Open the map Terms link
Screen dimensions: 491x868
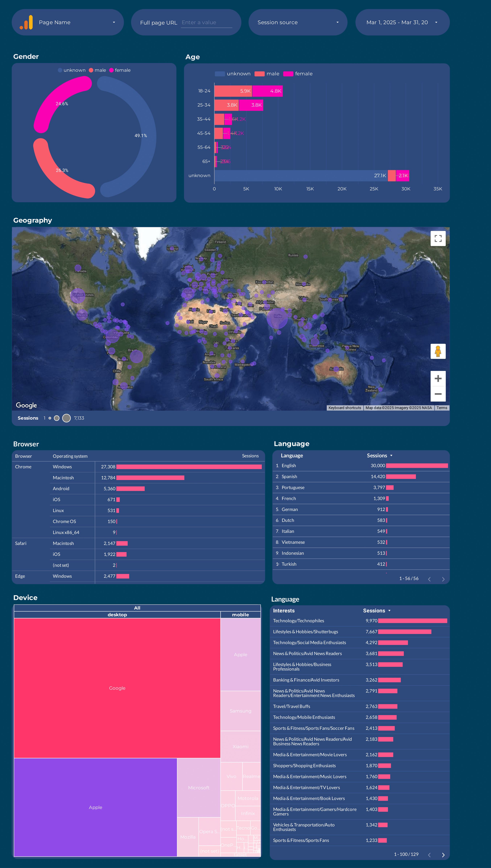[442, 408]
